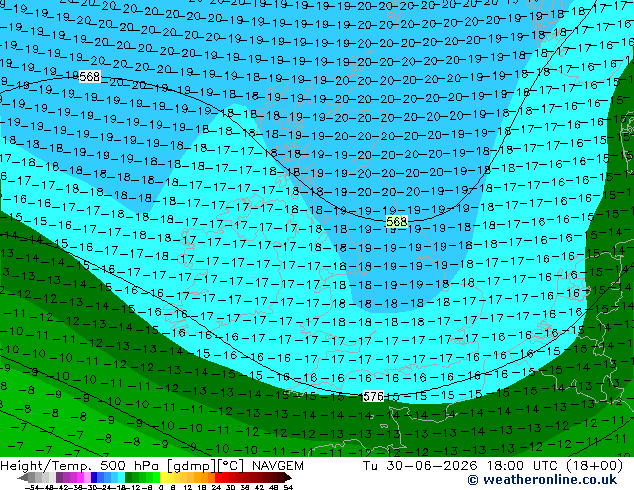Click the '(18+00)' forecast hour text
This screenshot has width=634, height=490.
[x=594, y=466]
